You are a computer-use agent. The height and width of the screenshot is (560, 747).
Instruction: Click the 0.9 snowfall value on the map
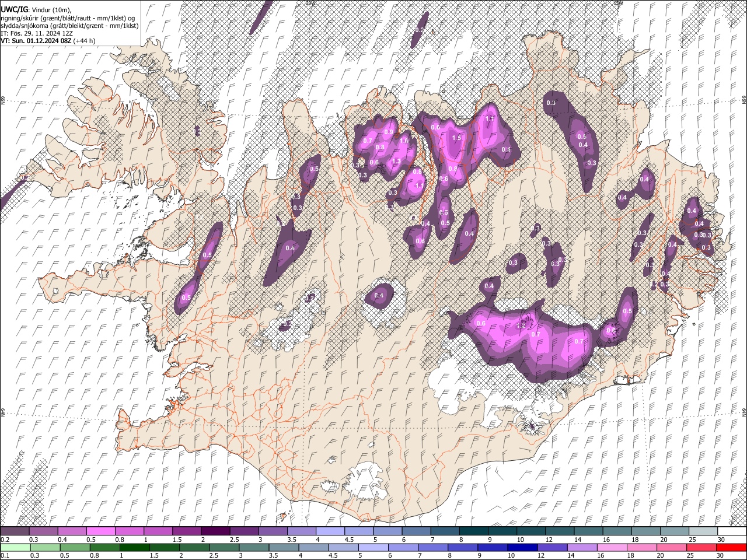(389, 132)
